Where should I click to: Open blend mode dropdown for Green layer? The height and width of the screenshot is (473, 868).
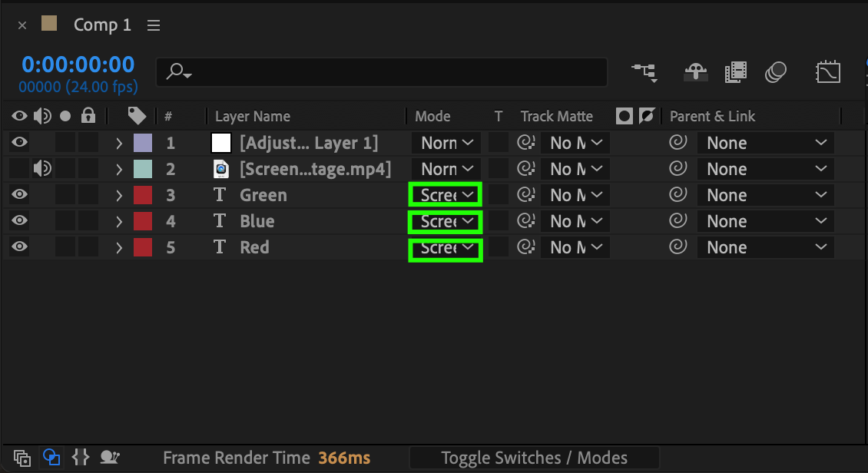click(445, 195)
